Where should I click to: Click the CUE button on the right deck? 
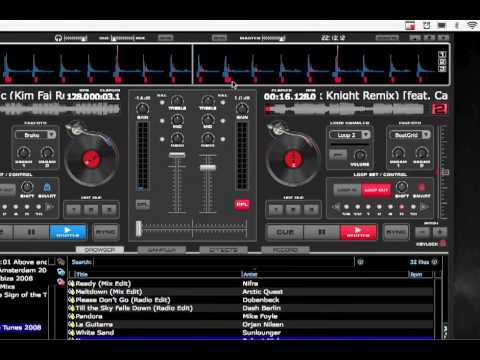(x=285, y=232)
